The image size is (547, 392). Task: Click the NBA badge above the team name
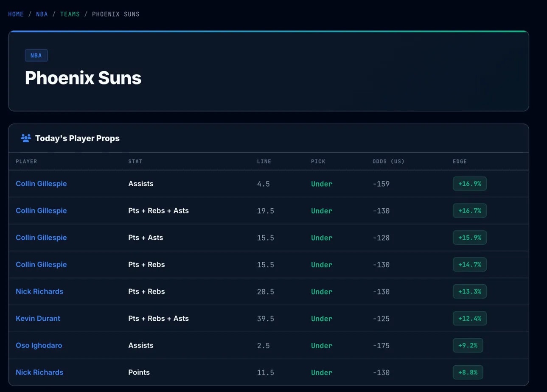[36, 55]
